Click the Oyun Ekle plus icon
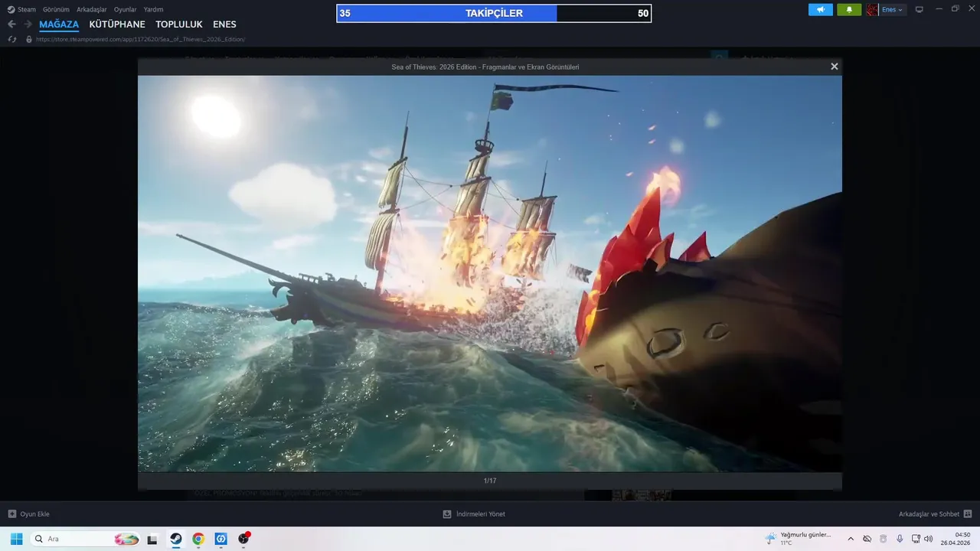 click(11, 514)
